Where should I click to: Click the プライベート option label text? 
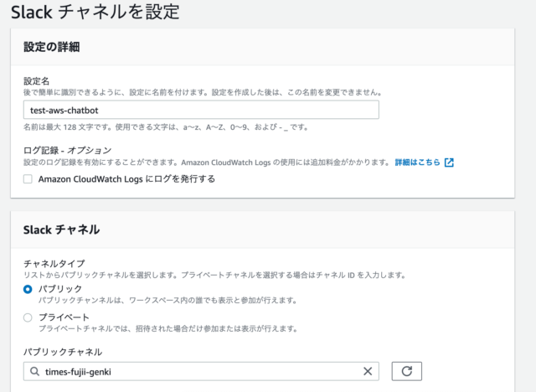(64, 317)
